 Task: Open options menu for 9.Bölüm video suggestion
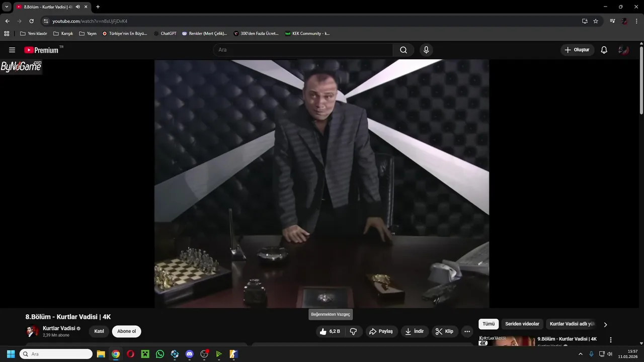click(611, 340)
